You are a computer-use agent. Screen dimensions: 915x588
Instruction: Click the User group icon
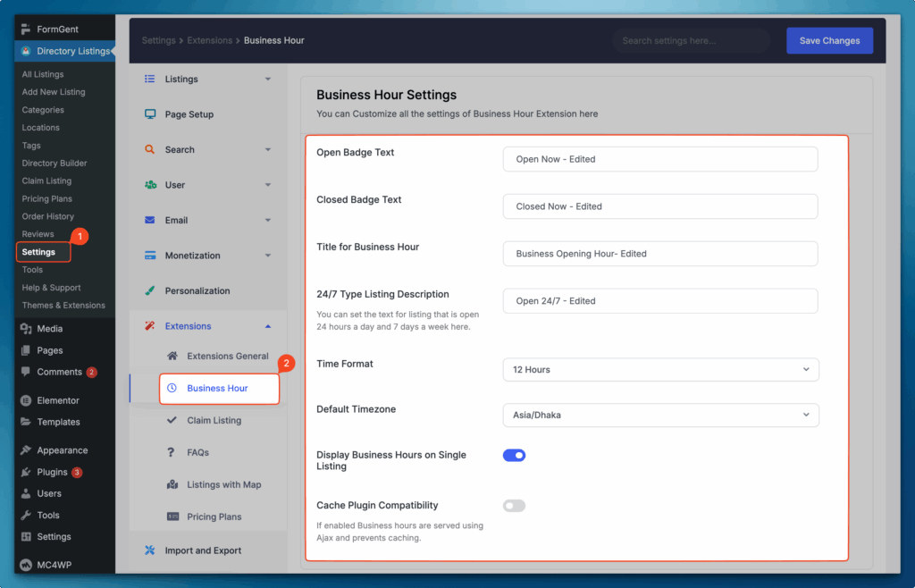[149, 185]
